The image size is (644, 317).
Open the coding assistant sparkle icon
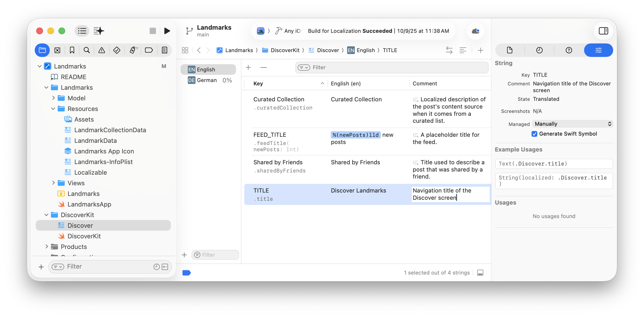[x=98, y=31]
